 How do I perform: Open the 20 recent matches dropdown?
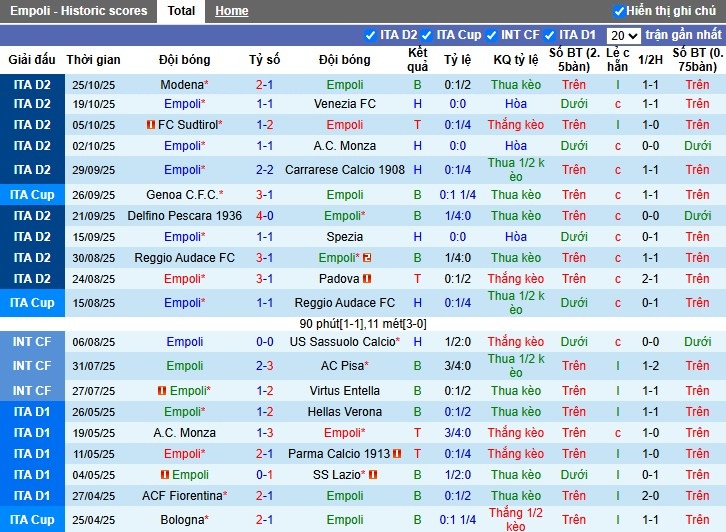point(623,36)
